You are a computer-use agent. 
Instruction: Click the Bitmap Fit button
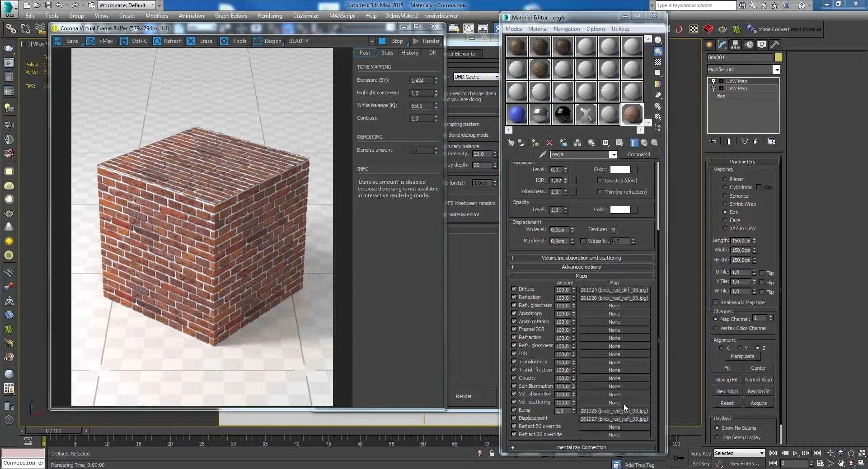coord(727,380)
